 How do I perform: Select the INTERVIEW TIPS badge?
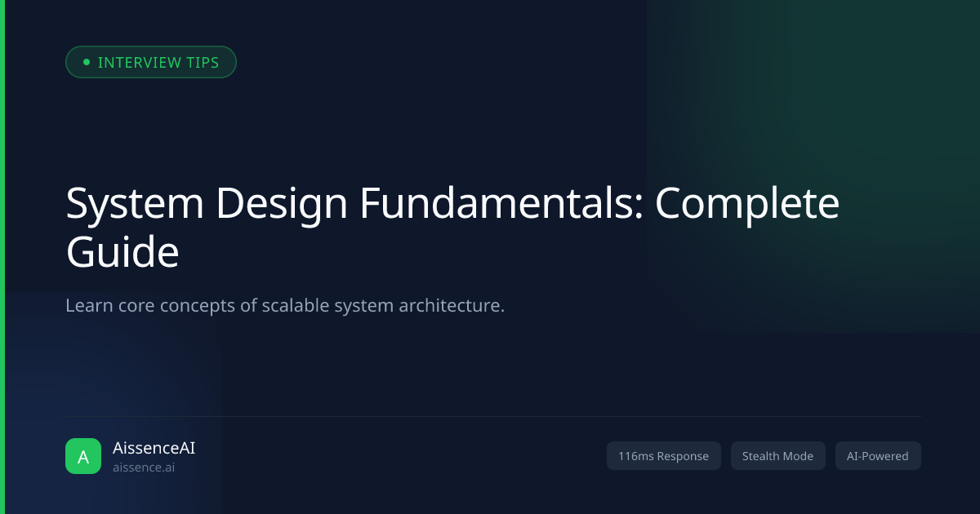151,62
